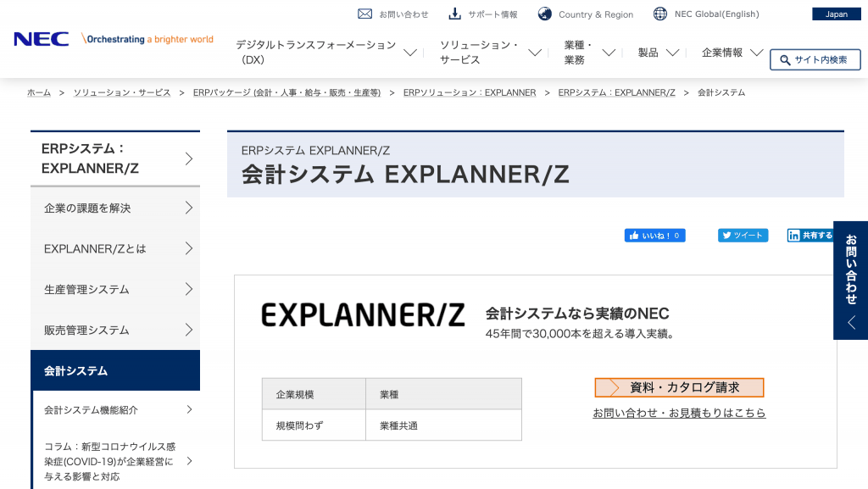
Task: Click the Orchestrating a brighter world tagline
Action: (147, 39)
